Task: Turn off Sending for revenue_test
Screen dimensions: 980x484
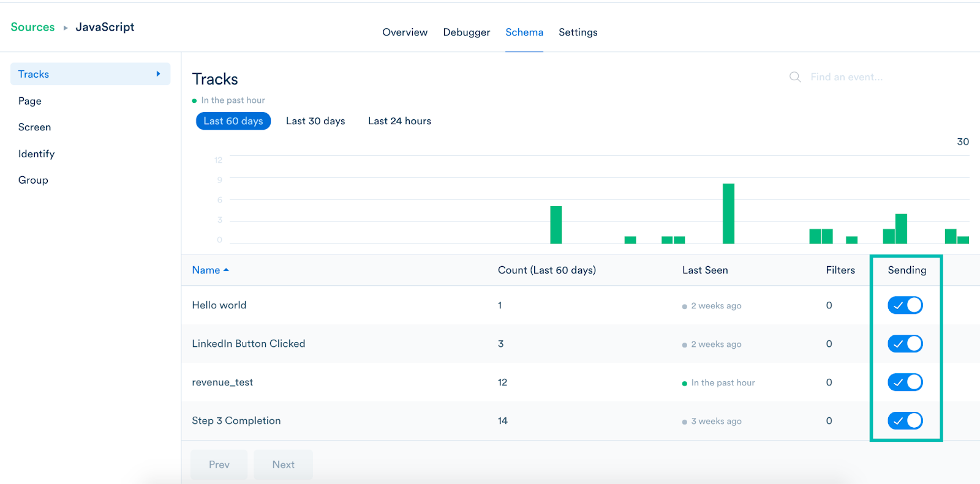Action: pyautogui.click(x=905, y=382)
